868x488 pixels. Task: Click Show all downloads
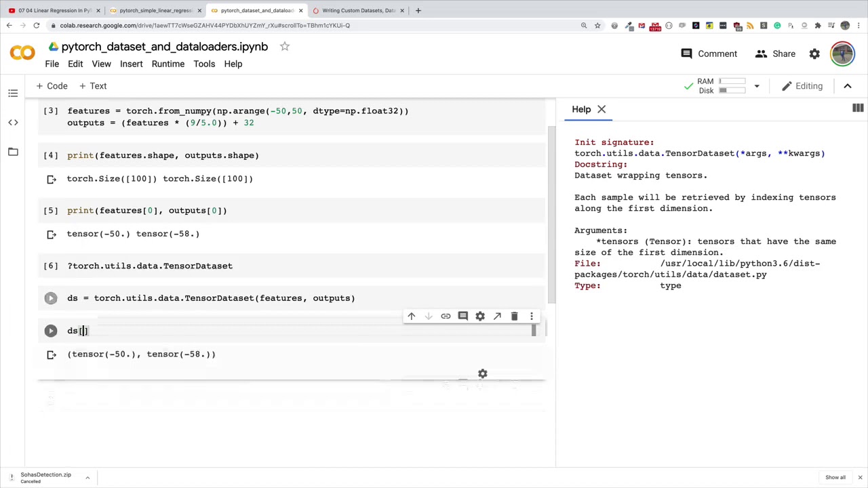point(835,477)
